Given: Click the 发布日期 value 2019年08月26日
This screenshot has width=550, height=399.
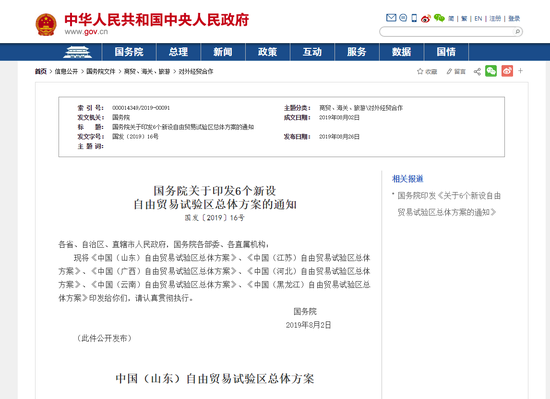Looking at the screenshot, I should [x=339, y=136].
